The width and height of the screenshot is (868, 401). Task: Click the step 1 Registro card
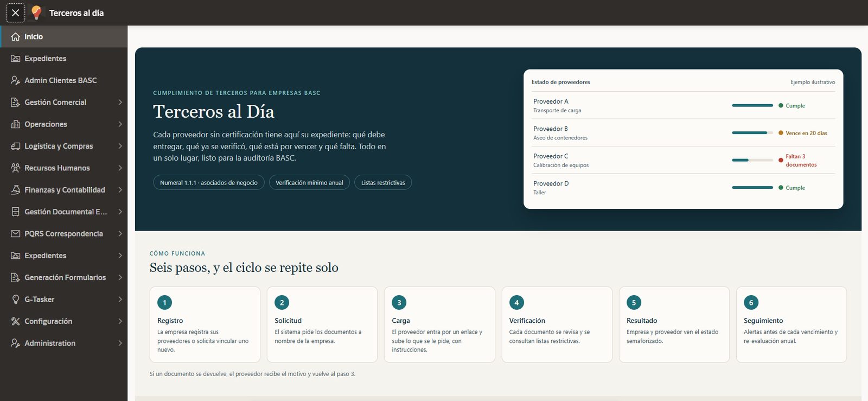pos(205,324)
